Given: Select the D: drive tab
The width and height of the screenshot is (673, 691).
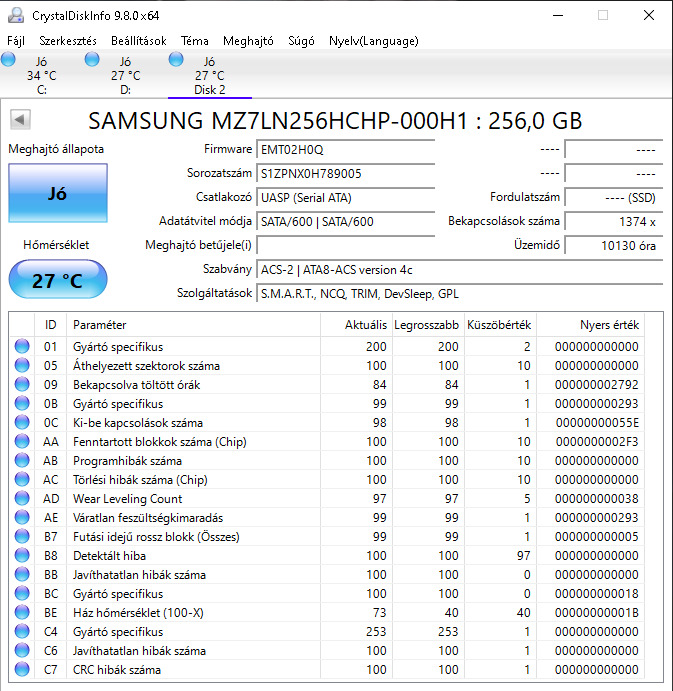Looking at the screenshot, I should tap(126, 75).
